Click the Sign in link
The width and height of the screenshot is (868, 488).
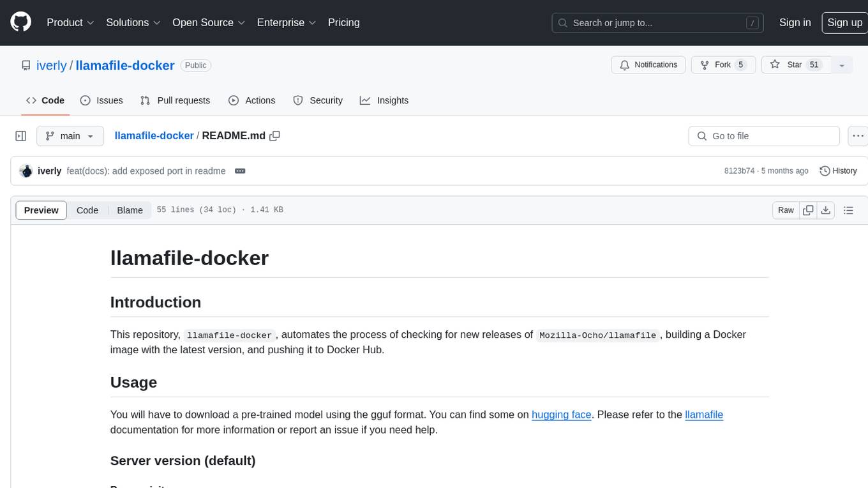[x=795, y=22]
